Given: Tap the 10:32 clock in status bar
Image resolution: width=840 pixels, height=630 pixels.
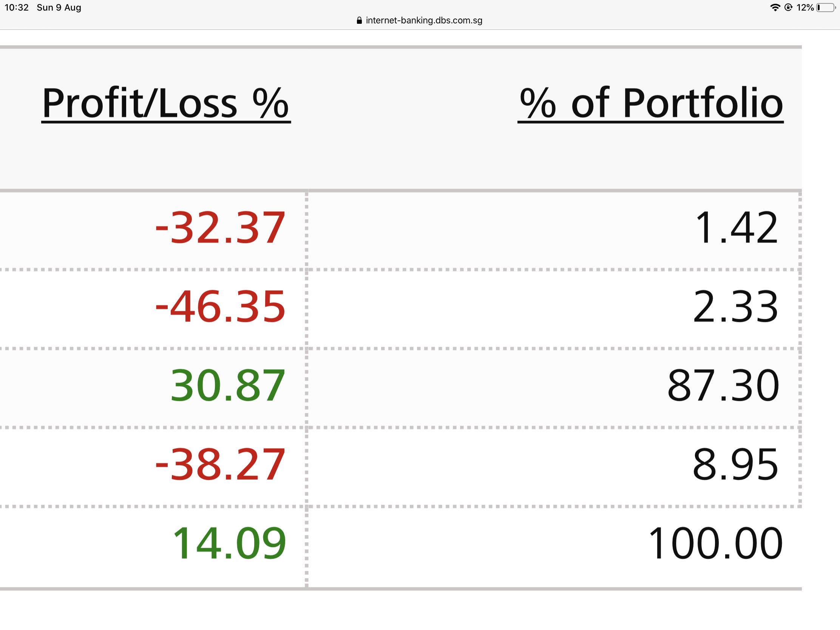Looking at the screenshot, I should click(17, 8).
